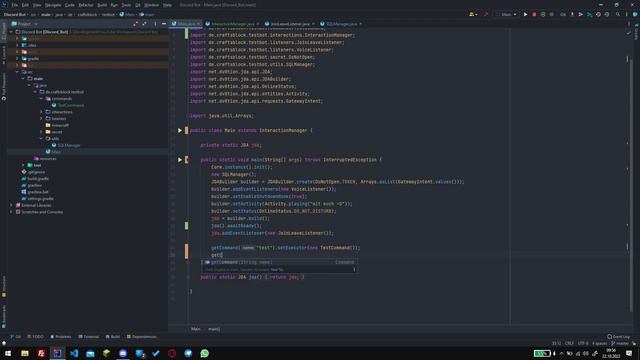Image resolution: width=640 pixels, height=360 pixels.
Task: Click the Windows Start button
Action: coord(8,353)
